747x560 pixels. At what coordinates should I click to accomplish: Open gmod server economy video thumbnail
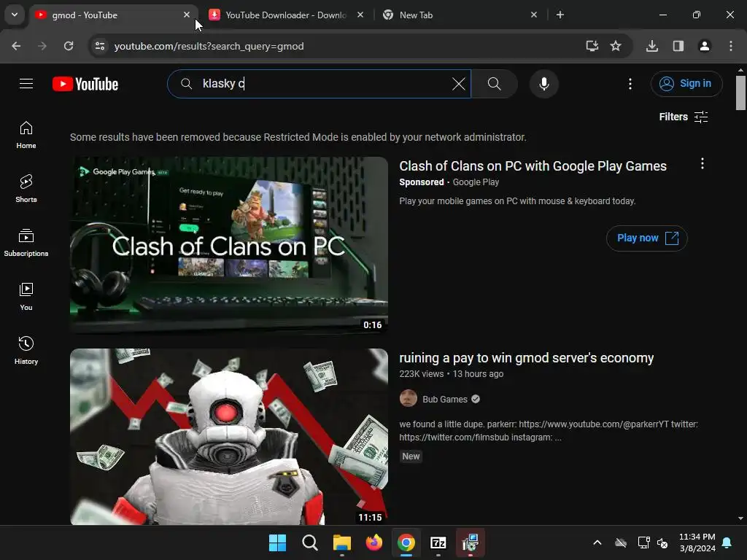point(229,437)
